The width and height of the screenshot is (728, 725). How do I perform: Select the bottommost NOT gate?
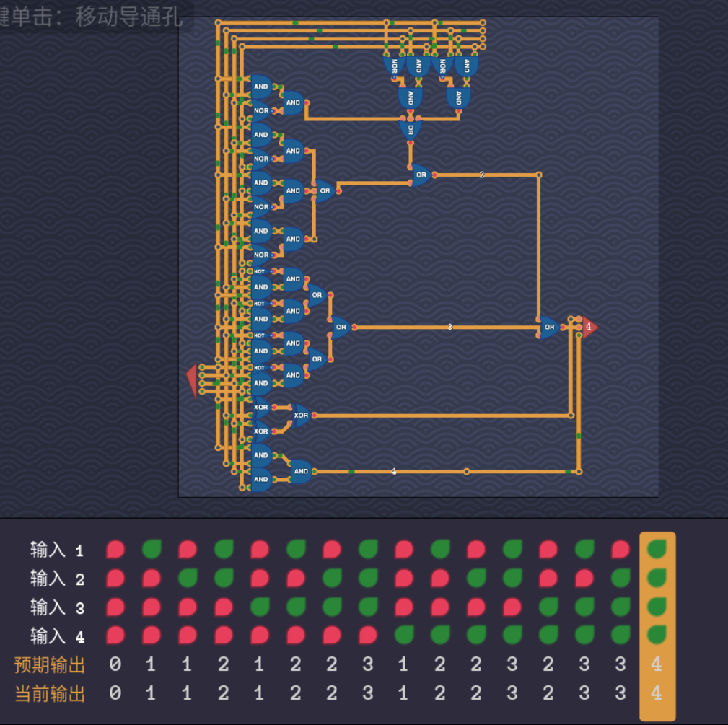coord(260,368)
